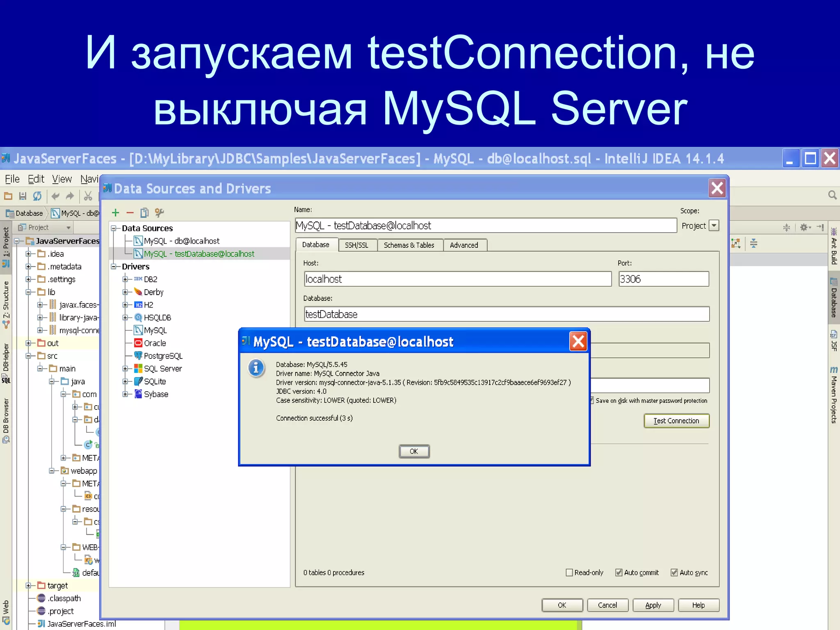Screen dimensions: 840x630
Task: Click the duplicate data source icon
Action: [144, 212]
